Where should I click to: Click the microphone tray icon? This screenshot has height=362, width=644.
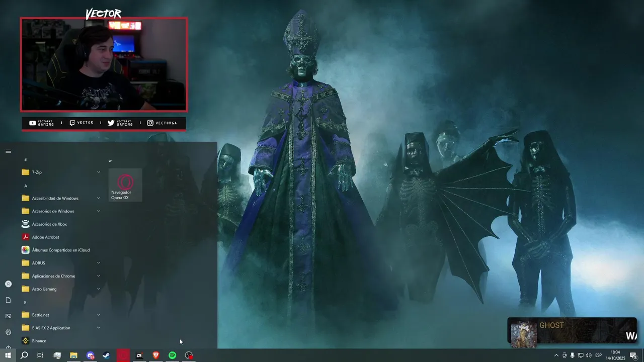coord(572,355)
